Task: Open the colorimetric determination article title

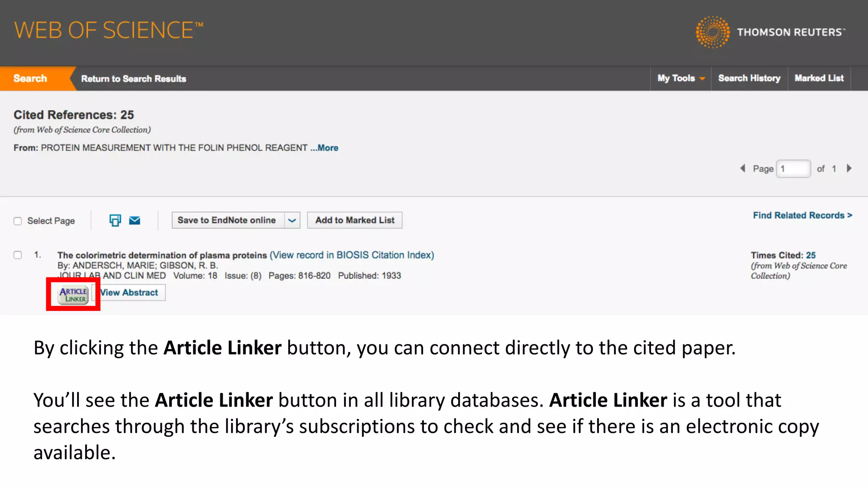Action: pos(162,255)
